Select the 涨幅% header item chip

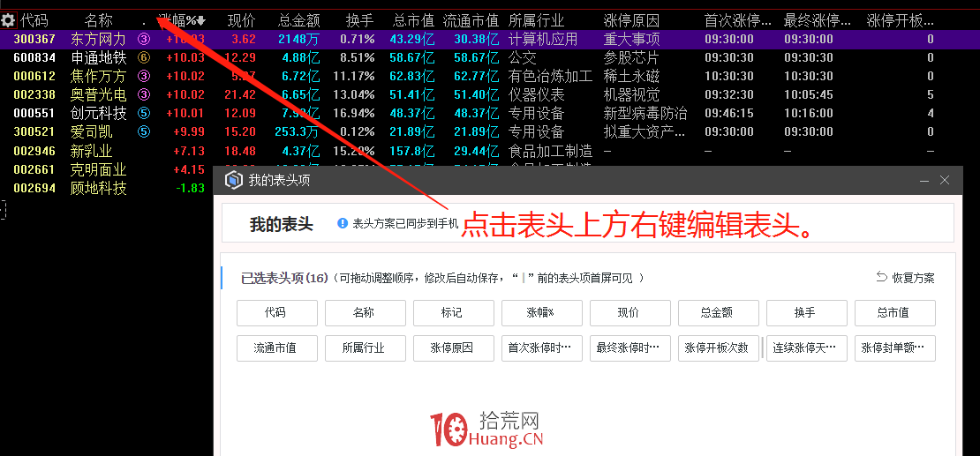542,313
